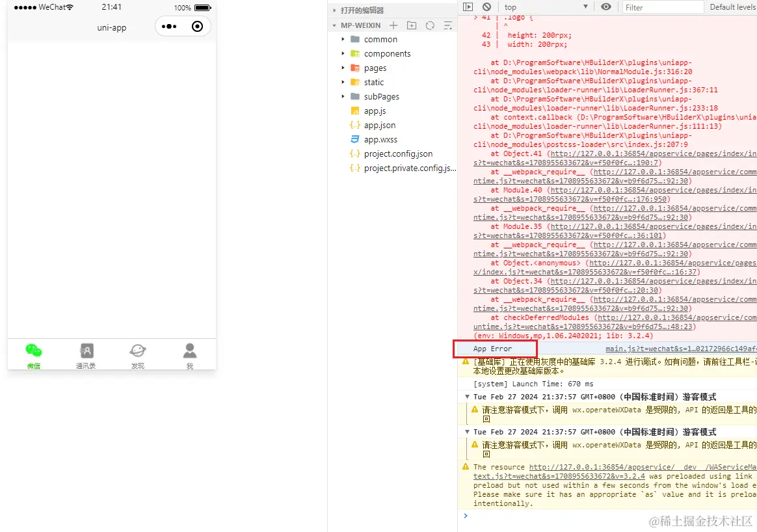Refresh the MP-WEIXIN file tree
Image resolution: width=757 pixels, height=532 pixels.
coord(429,25)
